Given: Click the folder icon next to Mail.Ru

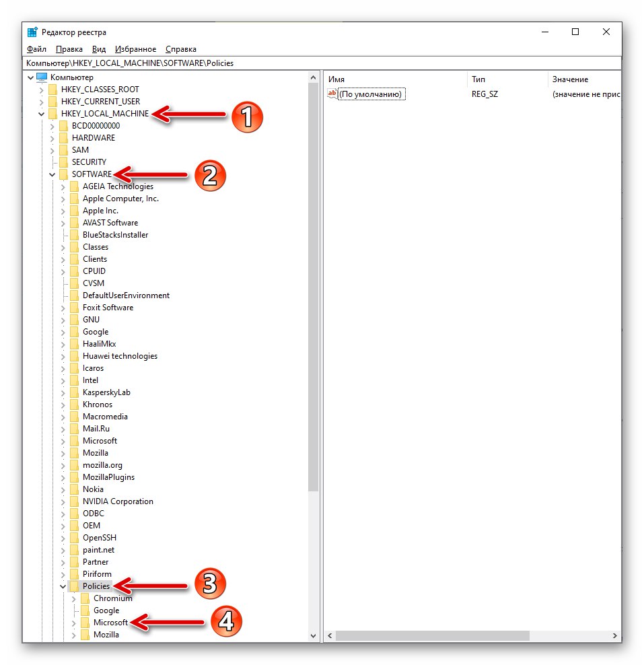Looking at the screenshot, I should (x=75, y=429).
